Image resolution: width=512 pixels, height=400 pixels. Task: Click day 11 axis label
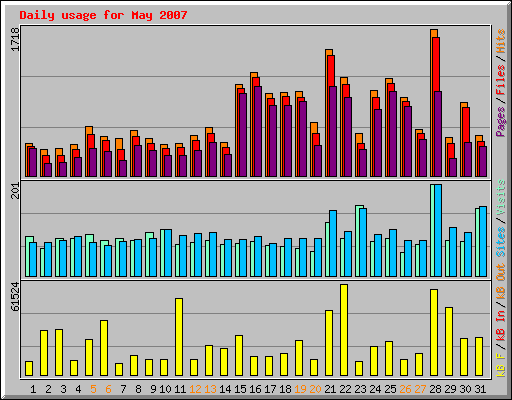pyautogui.click(x=180, y=389)
